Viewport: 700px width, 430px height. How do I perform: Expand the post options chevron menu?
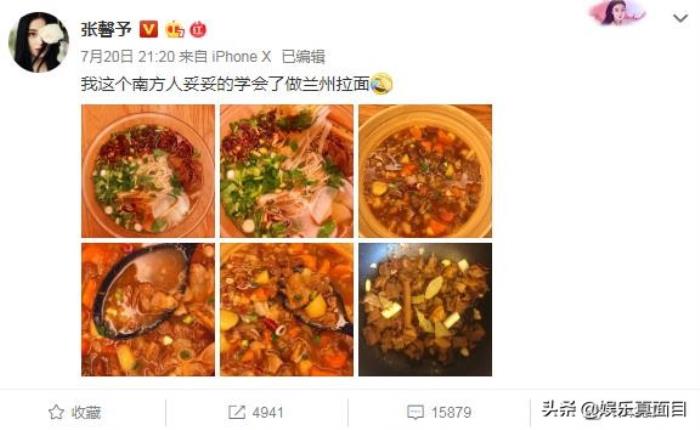tap(680, 18)
